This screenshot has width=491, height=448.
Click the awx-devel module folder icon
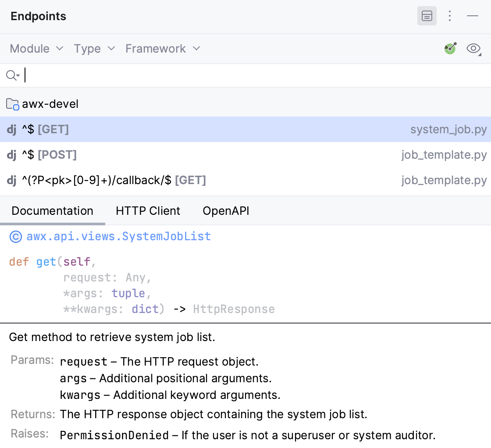point(13,104)
